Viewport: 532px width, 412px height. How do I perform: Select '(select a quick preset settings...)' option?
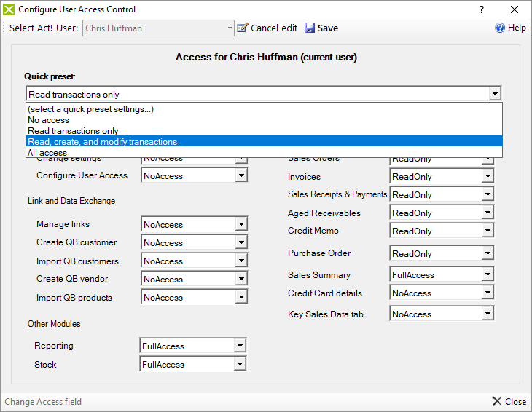click(x=264, y=109)
